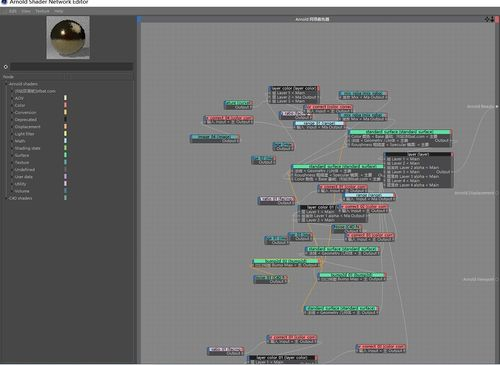Expand the User data shader category
Image resolution: width=500 pixels, height=365 pixels.
12,177
